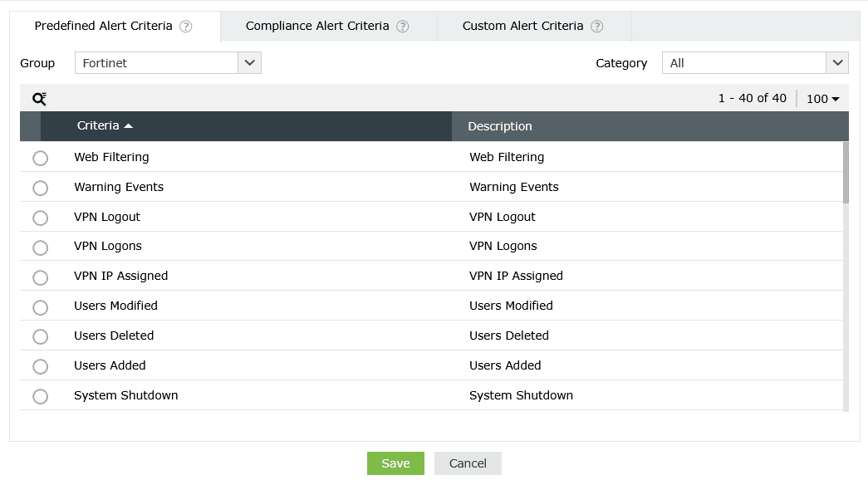Switch to the Compliance Alert Criteria tab
The image size is (868, 480).
click(x=316, y=26)
